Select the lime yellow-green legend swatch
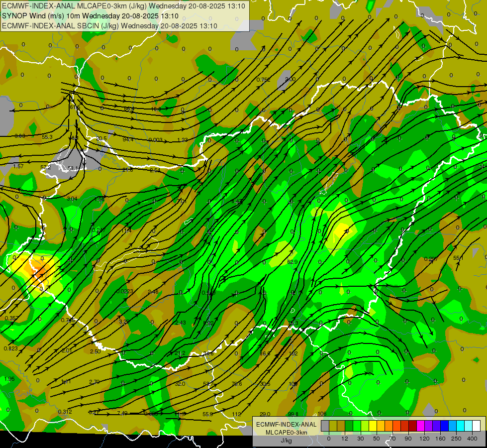 point(365,426)
